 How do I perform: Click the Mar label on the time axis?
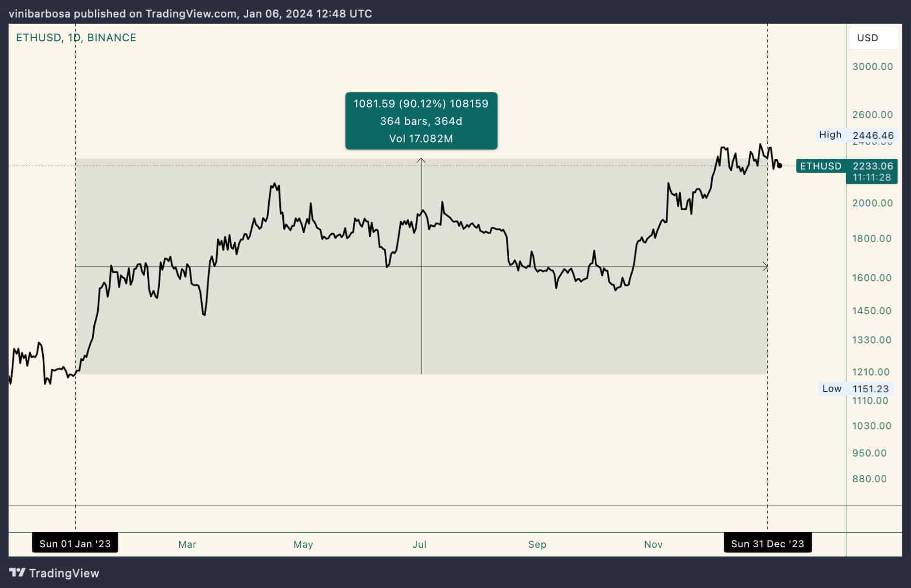pos(187,544)
